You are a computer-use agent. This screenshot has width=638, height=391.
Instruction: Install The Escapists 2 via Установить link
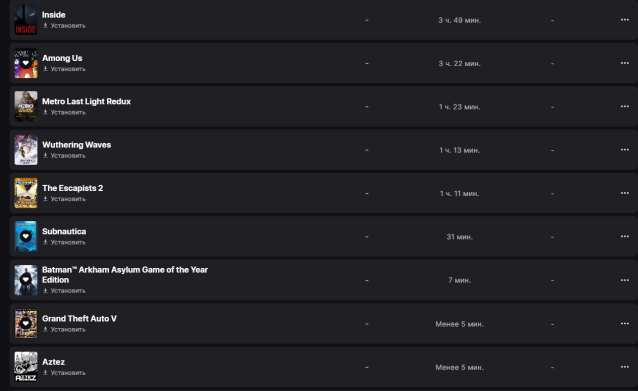click(64, 199)
